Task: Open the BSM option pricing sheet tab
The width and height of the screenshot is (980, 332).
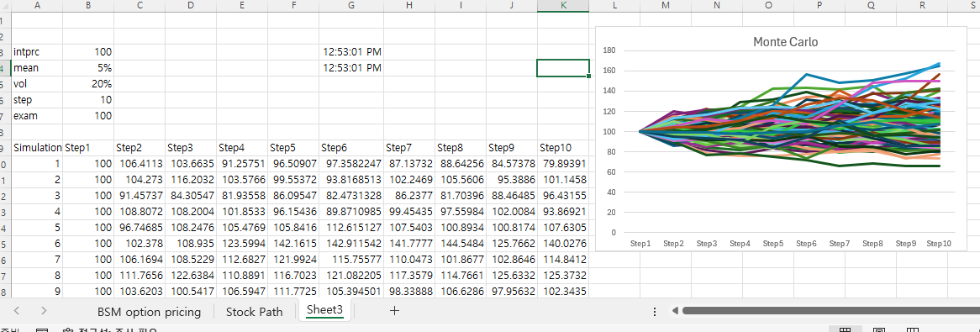Action: [149, 311]
